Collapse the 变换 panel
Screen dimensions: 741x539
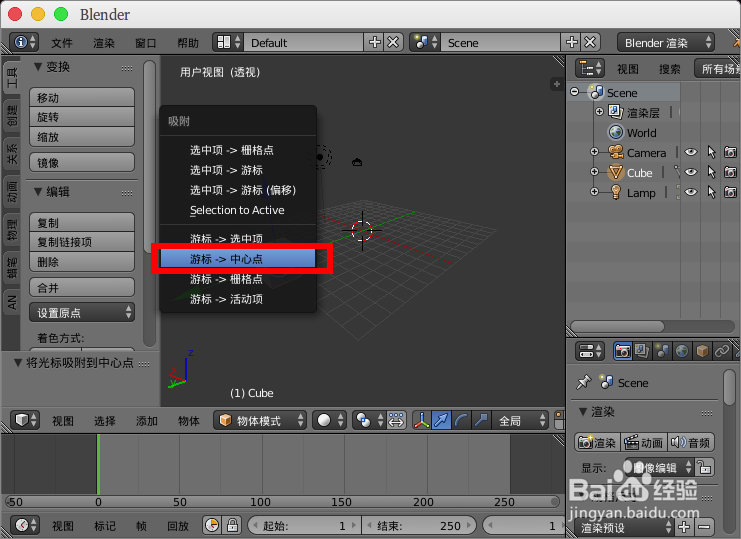pyautogui.click(x=38, y=67)
